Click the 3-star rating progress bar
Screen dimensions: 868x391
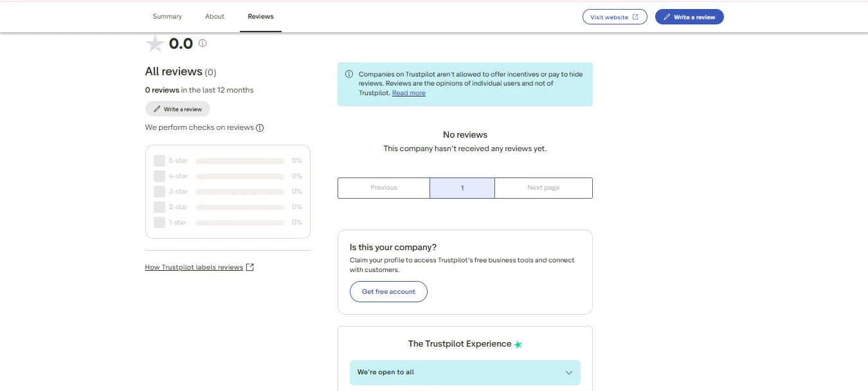click(240, 192)
